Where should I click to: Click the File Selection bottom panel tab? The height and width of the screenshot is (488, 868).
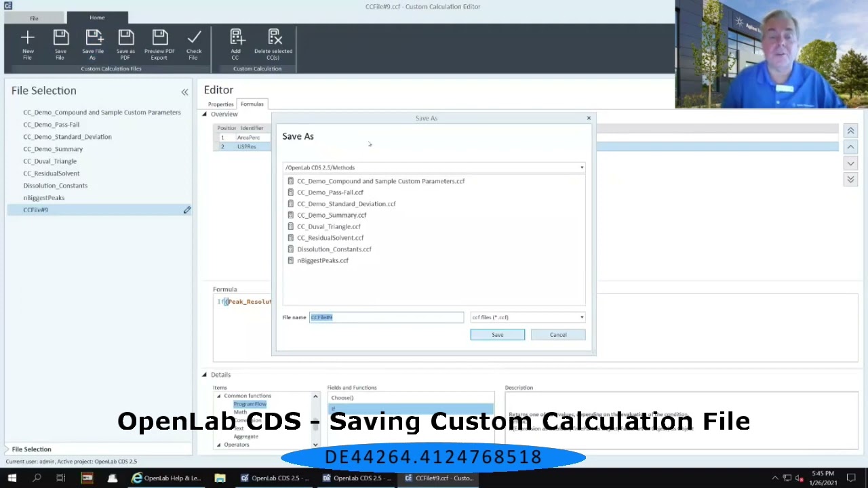[31, 449]
